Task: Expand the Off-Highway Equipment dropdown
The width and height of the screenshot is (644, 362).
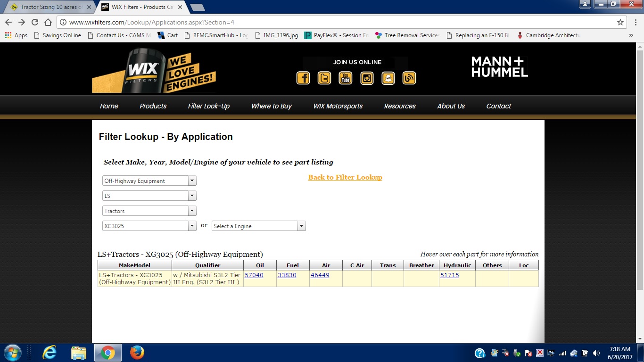Action: (x=149, y=181)
